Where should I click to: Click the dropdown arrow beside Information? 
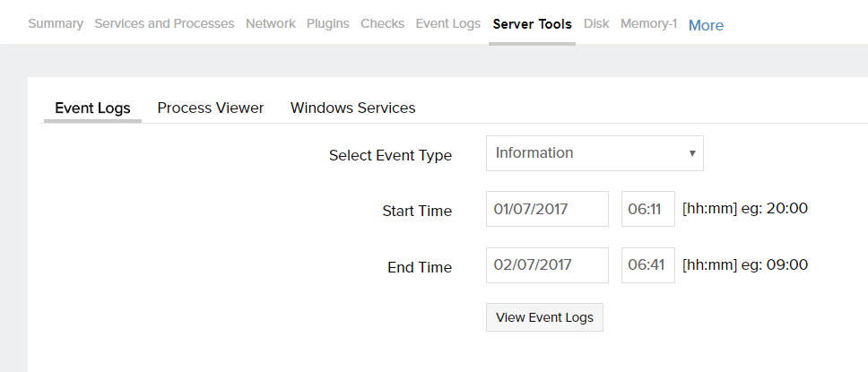pos(692,153)
